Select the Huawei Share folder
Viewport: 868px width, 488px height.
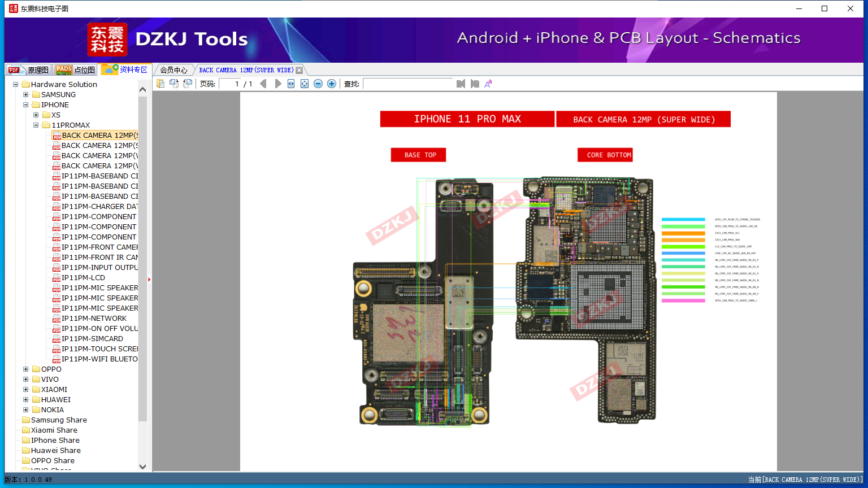point(51,451)
